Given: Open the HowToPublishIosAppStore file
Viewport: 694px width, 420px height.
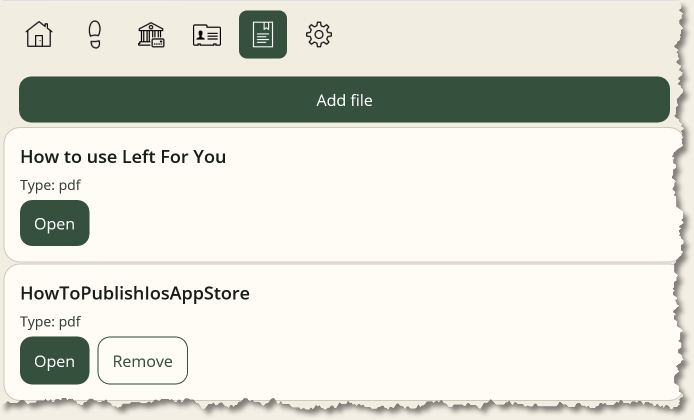Looking at the screenshot, I should pos(54,360).
